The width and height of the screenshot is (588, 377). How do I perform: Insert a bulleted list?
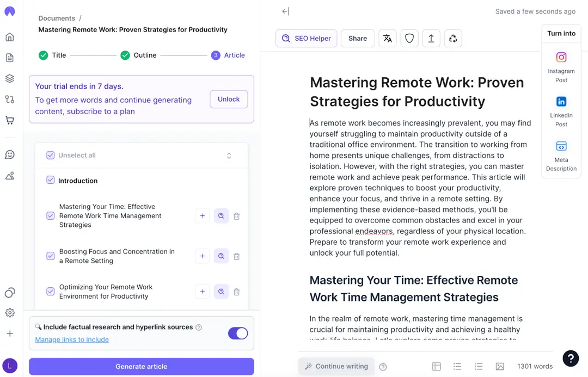[x=457, y=366]
